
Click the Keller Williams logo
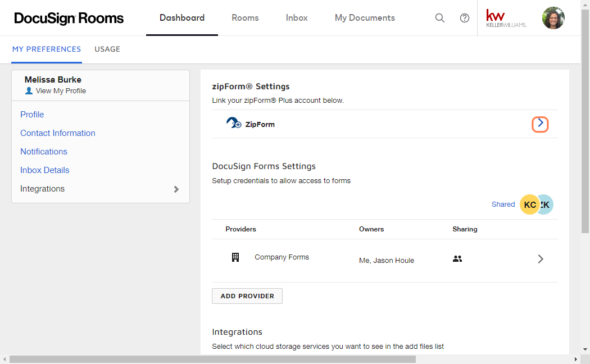click(506, 18)
